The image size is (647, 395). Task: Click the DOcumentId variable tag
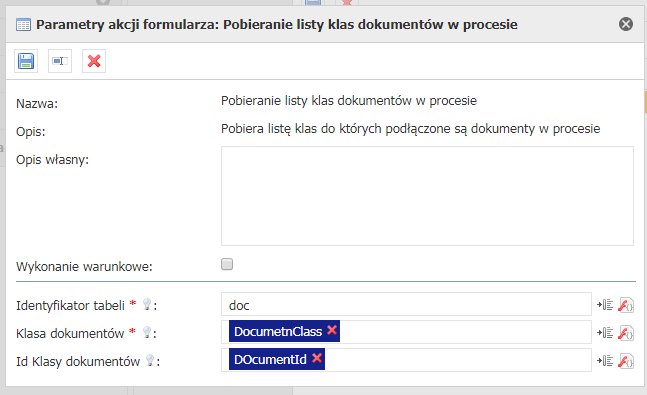click(x=270, y=360)
